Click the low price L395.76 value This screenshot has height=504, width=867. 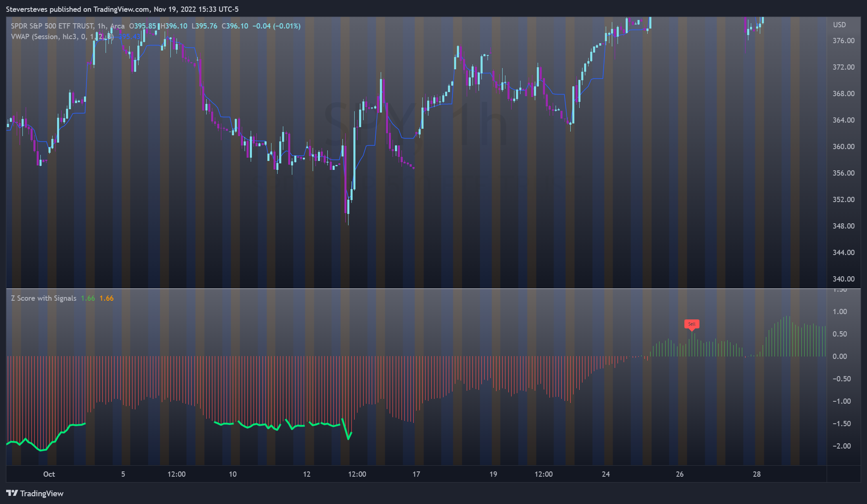click(x=205, y=26)
